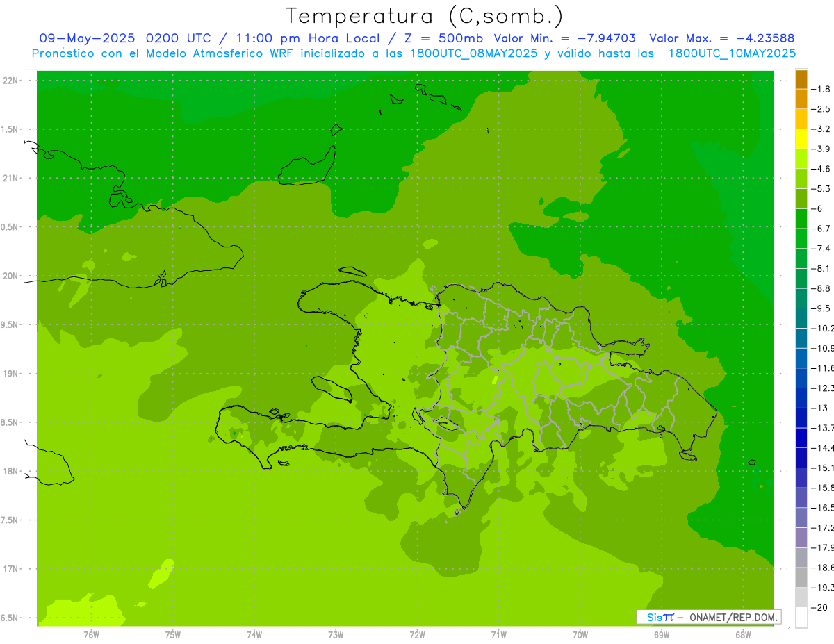Select the 'Valor Min. = -7.94703' text
Viewport: 834px width, 644px height.
564,38
